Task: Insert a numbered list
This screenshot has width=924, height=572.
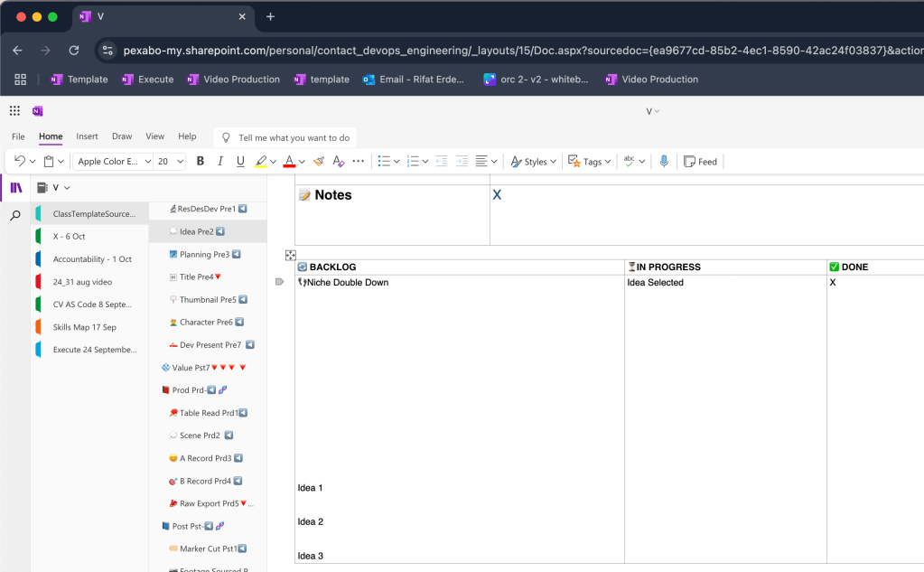Action: click(413, 161)
